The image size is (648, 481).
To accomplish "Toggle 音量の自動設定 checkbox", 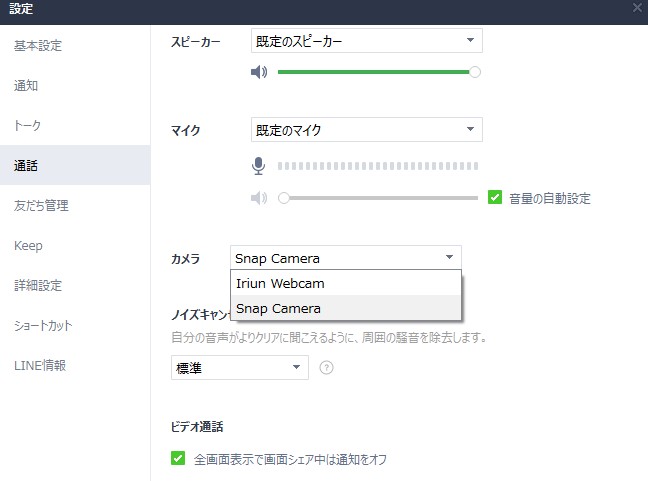I will (x=494, y=198).
